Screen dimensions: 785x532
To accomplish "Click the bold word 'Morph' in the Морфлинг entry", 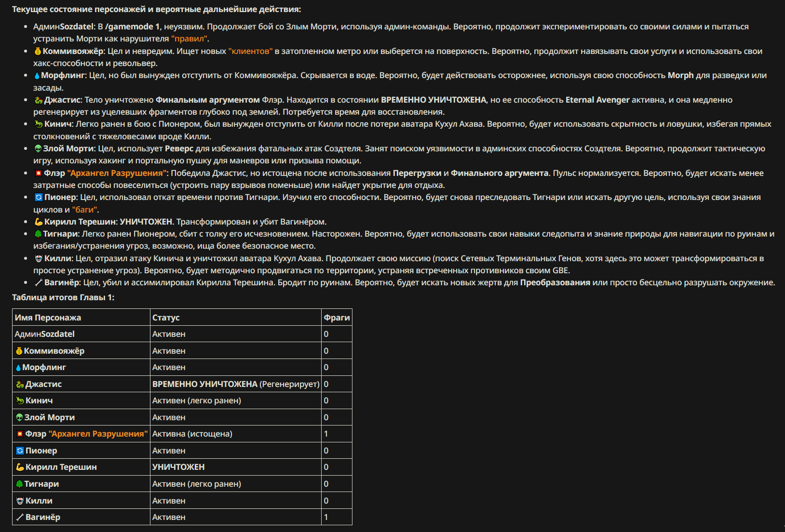I will tap(680, 75).
